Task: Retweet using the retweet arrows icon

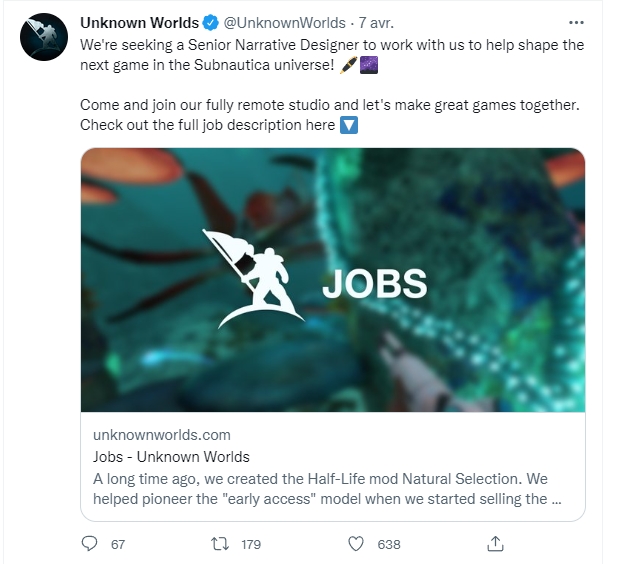Action: tap(220, 544)
